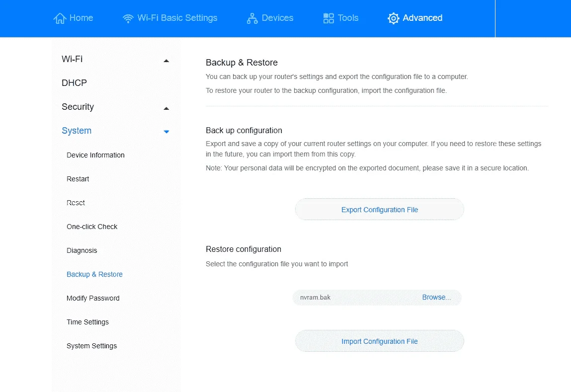Click the Wi-Fi signal icon in navbar
Viewport: 571px width, 392px height.
point(128,18)
